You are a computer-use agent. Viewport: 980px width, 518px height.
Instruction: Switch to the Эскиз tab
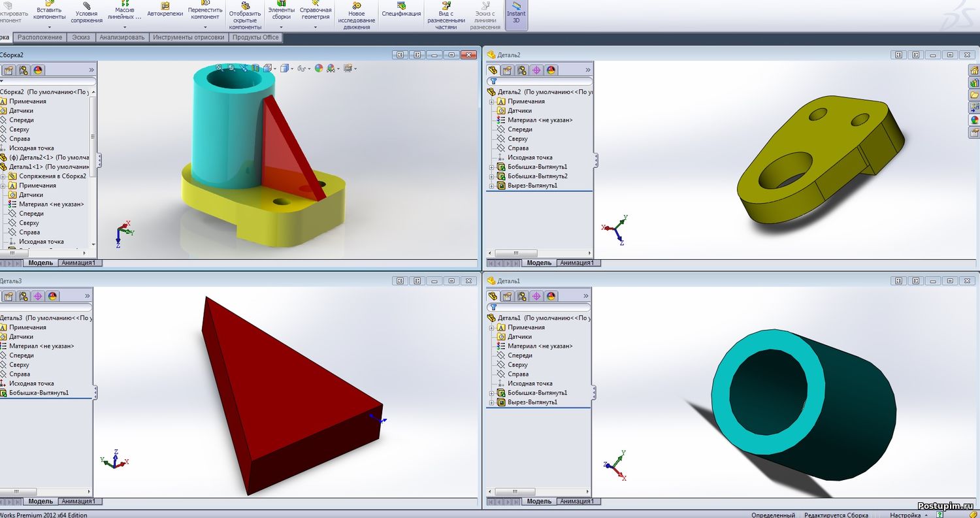pos(81,37)
